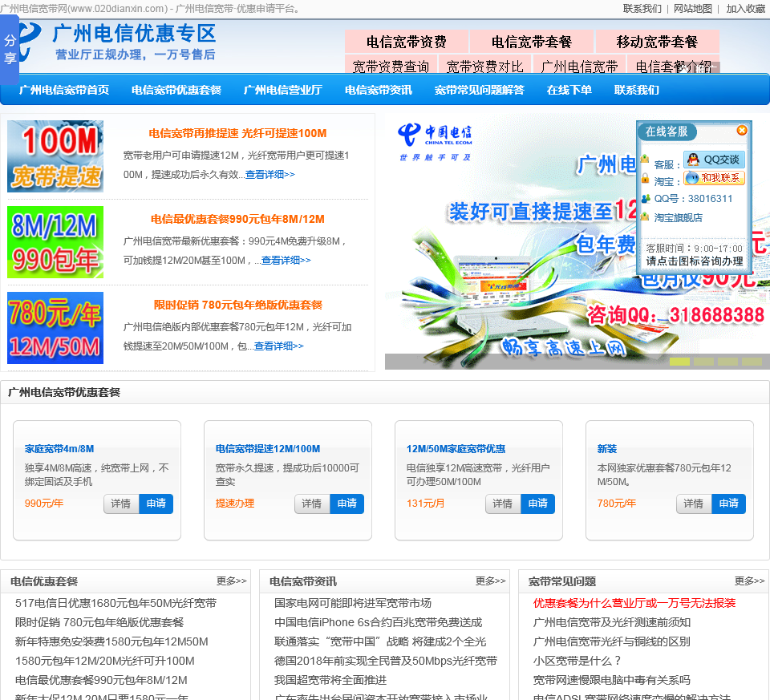Open the 分享 share sidebar tab
Image resolution: width=770 pixels, height=700 pixels.
point(10,50)
